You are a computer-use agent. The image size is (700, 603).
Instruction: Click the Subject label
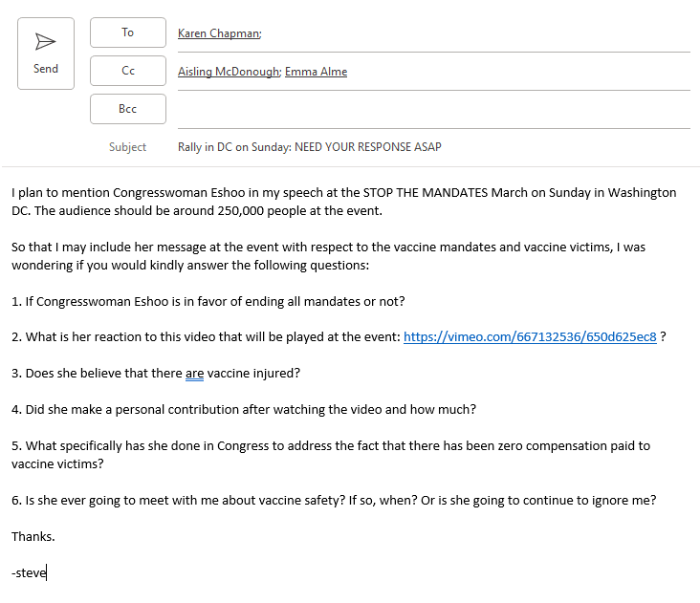point(127,147)
